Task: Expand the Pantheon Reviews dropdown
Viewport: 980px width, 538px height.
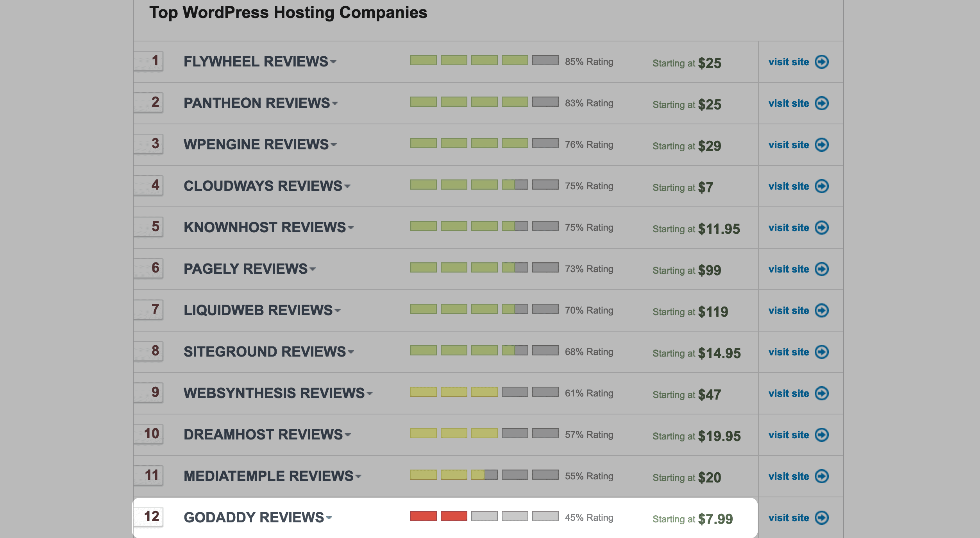Action: (x=335, y=103)
